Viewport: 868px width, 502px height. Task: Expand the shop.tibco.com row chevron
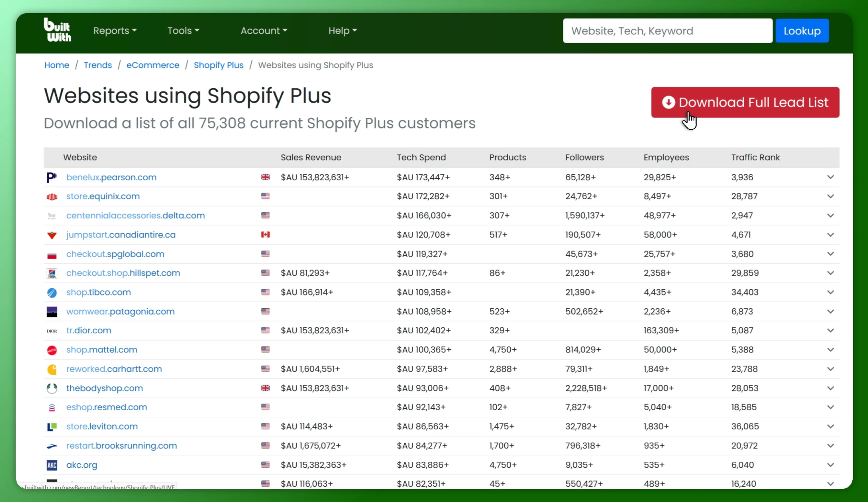(830, 292)
